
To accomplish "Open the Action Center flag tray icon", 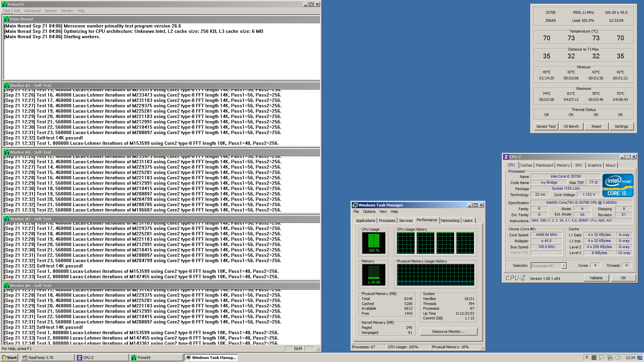I will coord(602,358).
